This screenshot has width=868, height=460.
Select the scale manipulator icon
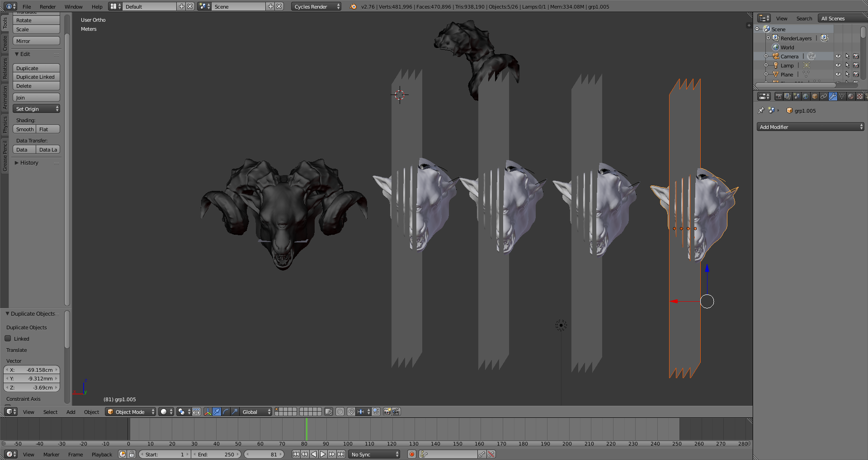coord(235,412)
